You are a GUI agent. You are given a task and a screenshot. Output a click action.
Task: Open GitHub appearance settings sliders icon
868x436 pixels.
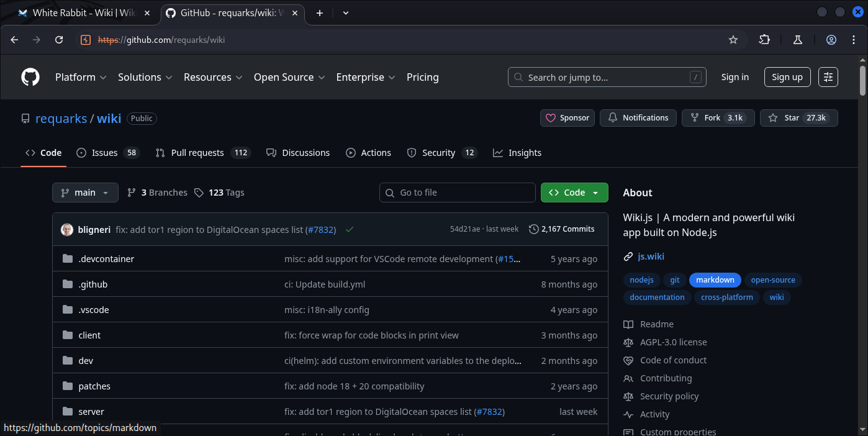[x=828, y=77]
